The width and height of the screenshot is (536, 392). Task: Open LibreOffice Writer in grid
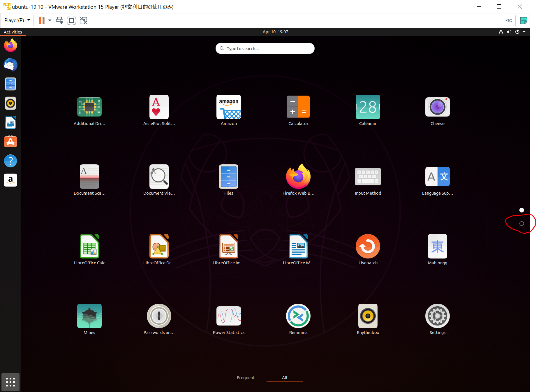pos(298,250)
